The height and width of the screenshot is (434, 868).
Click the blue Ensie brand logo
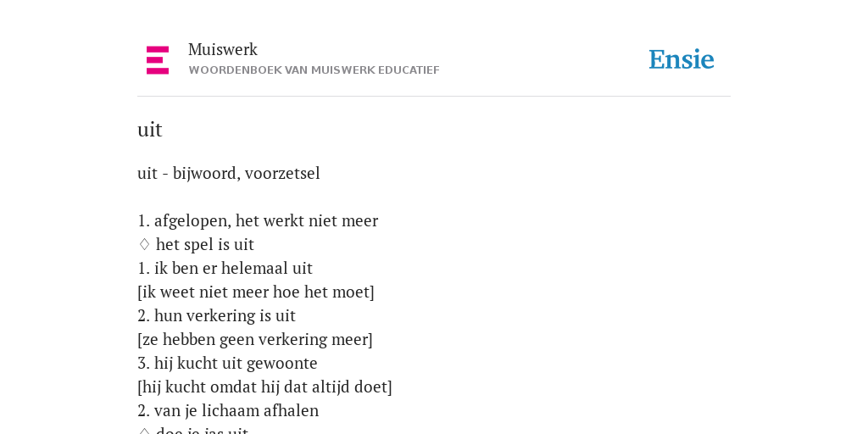tap(682, 59)
